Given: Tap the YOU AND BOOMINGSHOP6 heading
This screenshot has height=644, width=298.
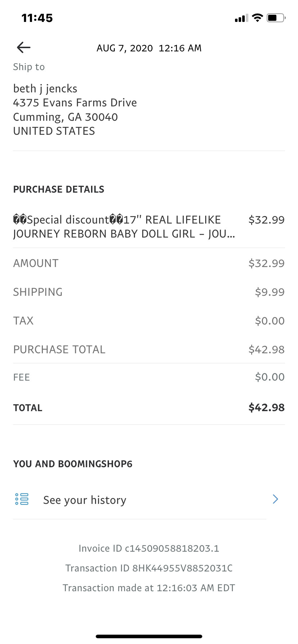Looking at the screenshot, I should tap(73, 464).
